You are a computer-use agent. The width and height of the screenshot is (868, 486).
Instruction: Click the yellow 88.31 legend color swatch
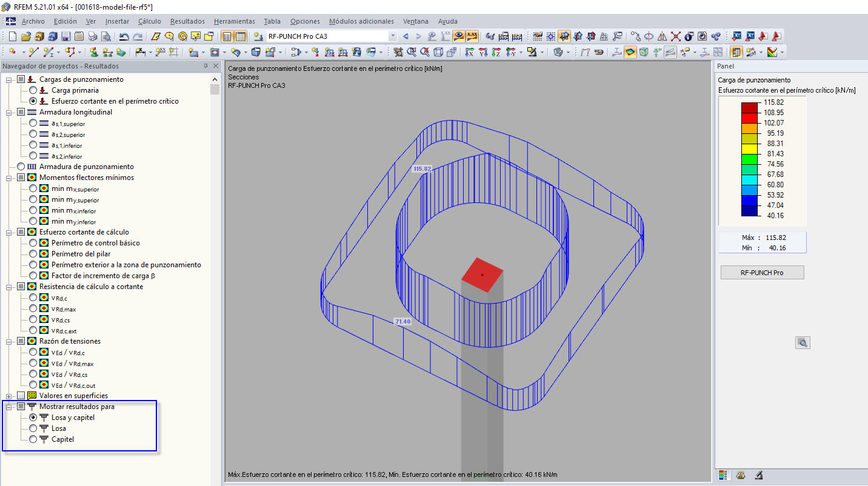pos(749,148)
